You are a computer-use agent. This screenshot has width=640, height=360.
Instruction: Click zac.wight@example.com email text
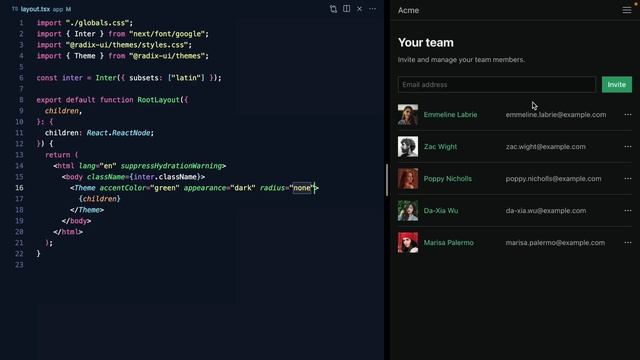[x=545, y=147]
